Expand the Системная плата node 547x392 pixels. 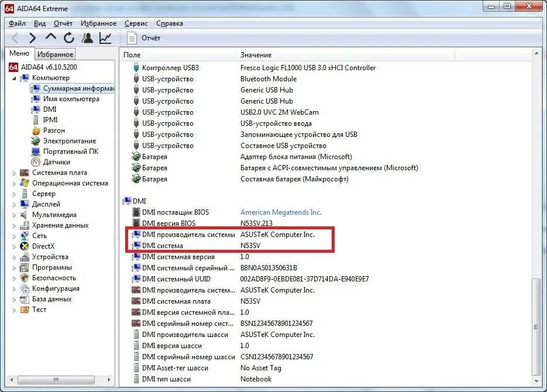[14, 173]
